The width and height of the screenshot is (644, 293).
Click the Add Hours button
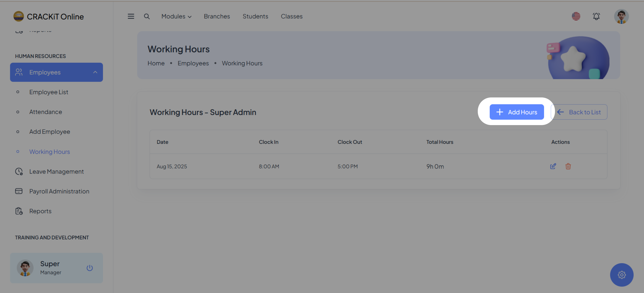pos(517,112)
